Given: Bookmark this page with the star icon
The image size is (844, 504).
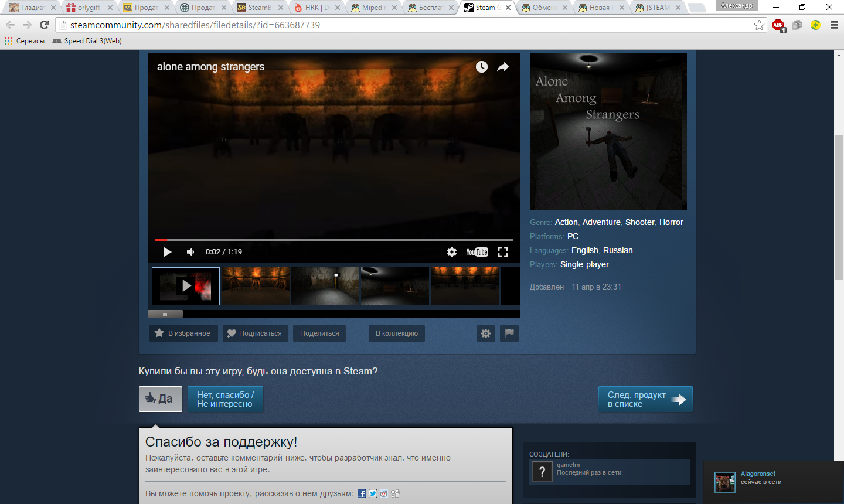Looking at the screenshot, I should [x=760, y=25].
